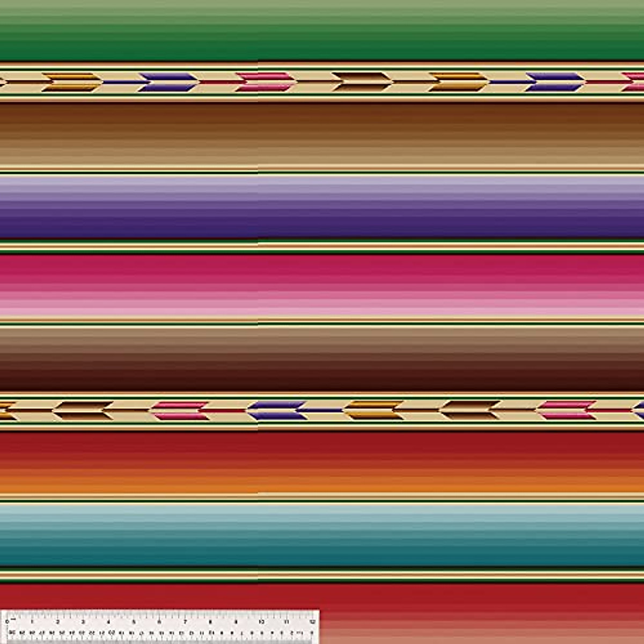Click the 3 inch mark on the ruler

click(83, 621)
